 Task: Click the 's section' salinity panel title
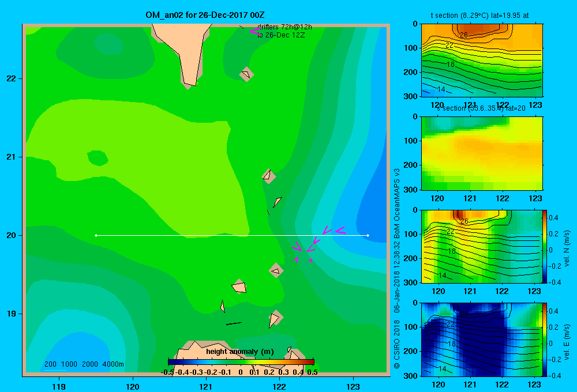[481, 108]
